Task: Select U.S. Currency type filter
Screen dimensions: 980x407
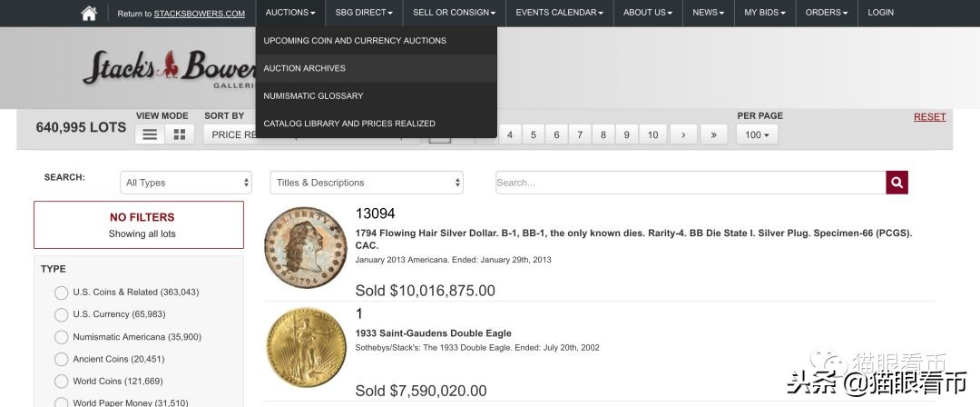Action: point(62,314)
